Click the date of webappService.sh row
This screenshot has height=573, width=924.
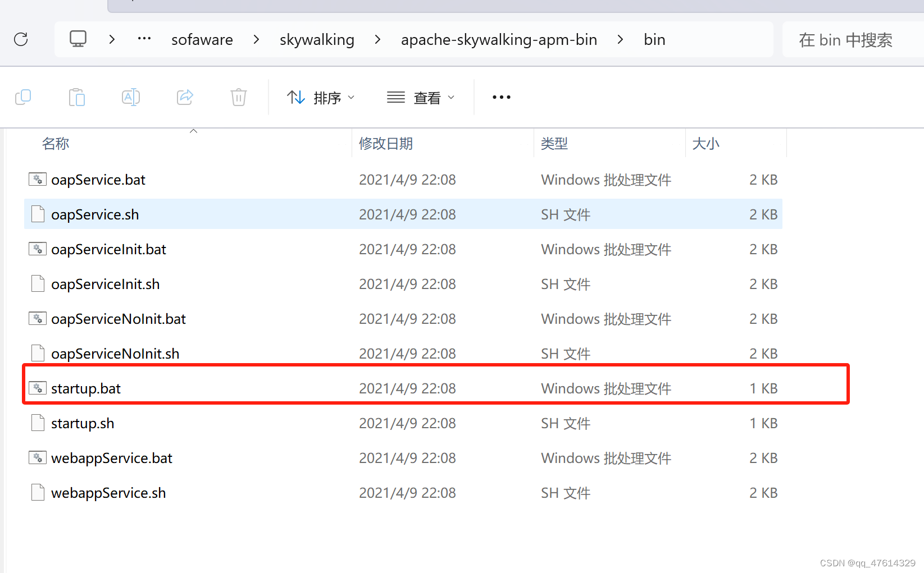(x=407, y=493)
